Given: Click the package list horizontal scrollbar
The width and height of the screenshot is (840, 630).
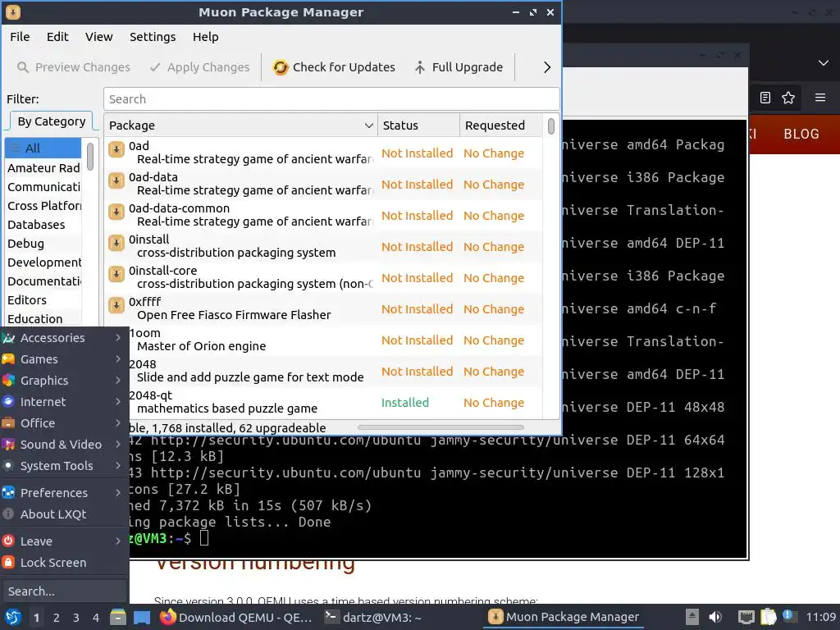Looking at the screenshot, I should [x=441, y=427].
